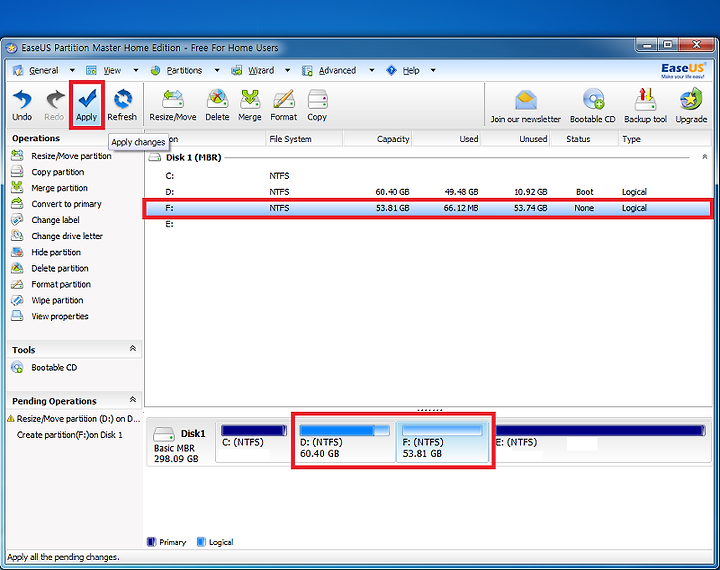Select Hide partition operation
Image resolution: width=720 pixels, height=570 pixels.
[46, 252]
